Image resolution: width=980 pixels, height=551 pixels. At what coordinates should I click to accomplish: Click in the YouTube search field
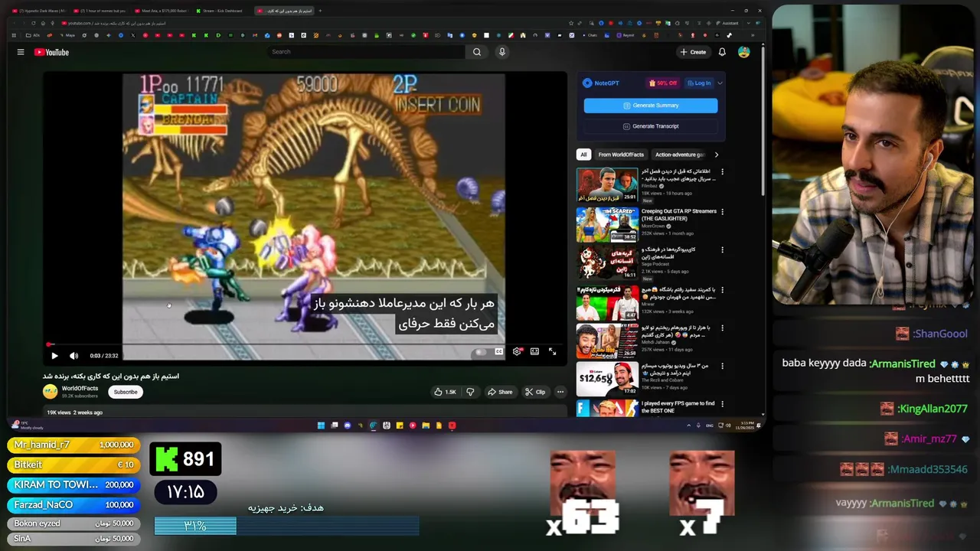tap(366, 51)
